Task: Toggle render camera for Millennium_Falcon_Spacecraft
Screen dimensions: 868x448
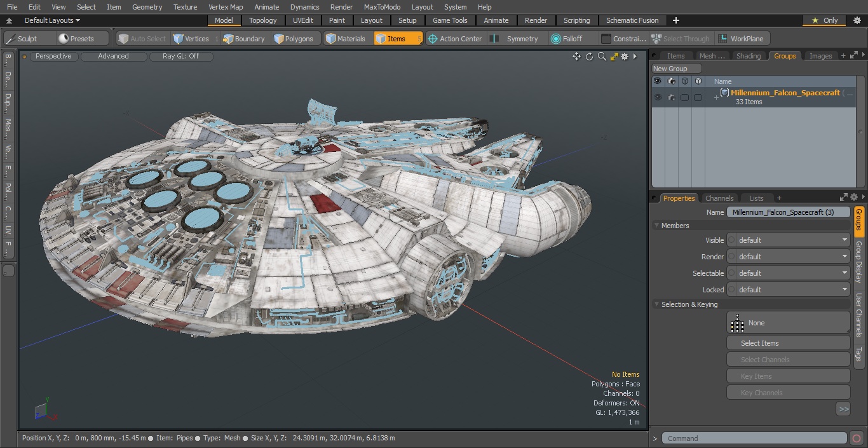Action: click(x=671, y=97)
